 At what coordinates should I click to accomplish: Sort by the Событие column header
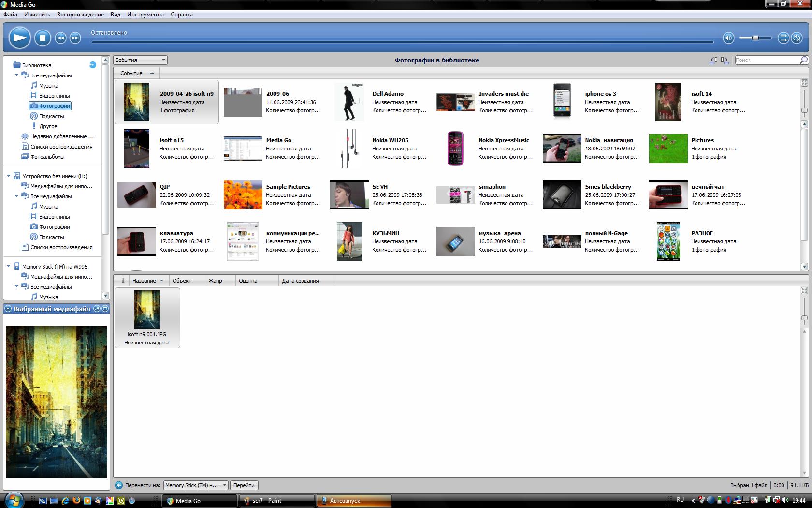[x=137, y=73]
